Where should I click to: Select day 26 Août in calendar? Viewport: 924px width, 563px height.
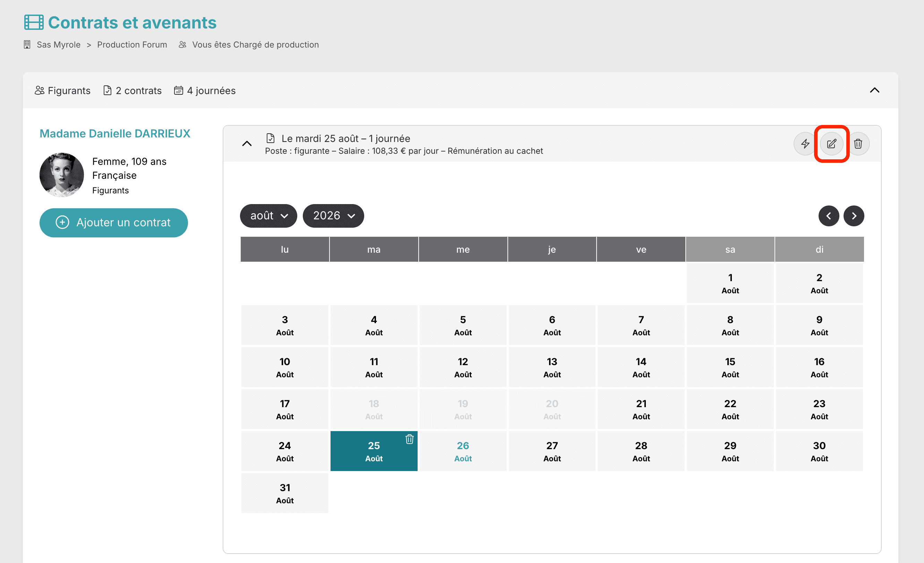tap(463, 451)
